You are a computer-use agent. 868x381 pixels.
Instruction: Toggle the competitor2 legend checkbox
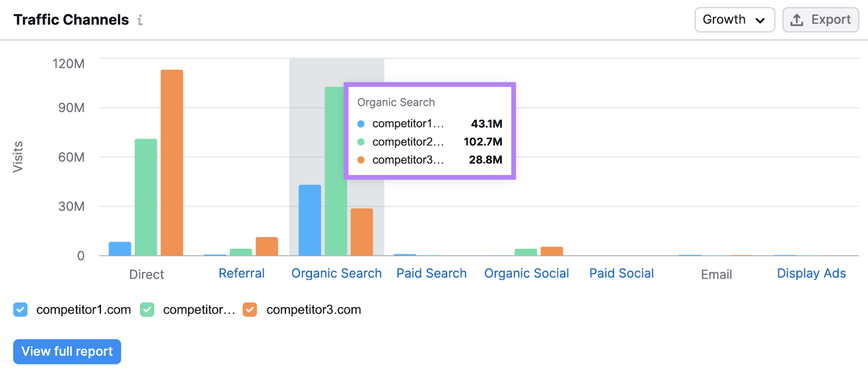(x=147, y=309)
